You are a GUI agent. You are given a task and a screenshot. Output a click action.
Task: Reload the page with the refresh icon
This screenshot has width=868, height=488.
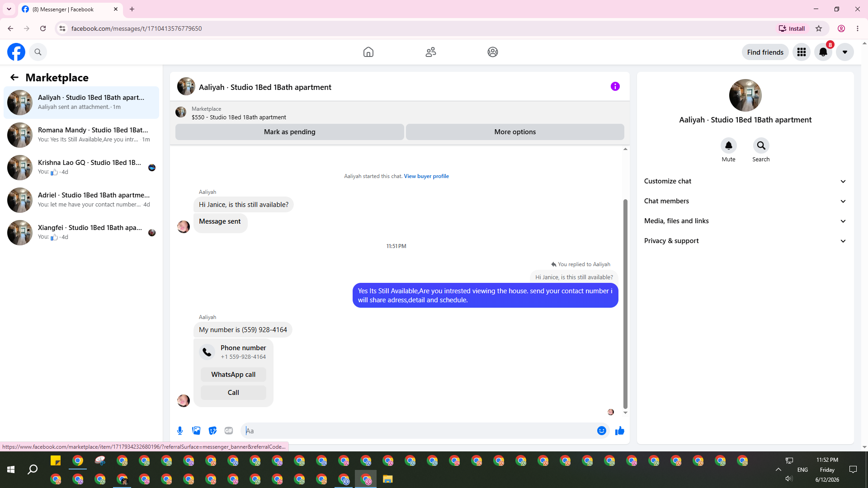(43, 28)
